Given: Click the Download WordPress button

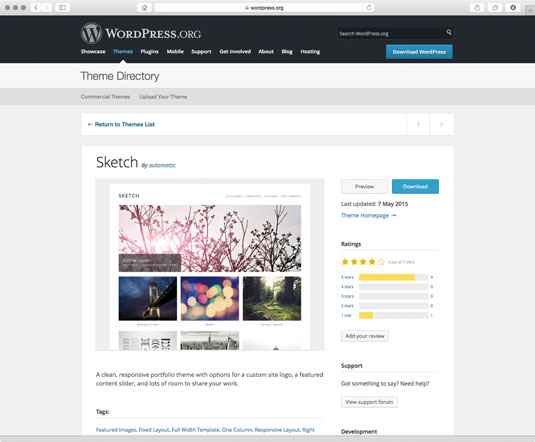Looking at the screenshot, I should 419,52.
